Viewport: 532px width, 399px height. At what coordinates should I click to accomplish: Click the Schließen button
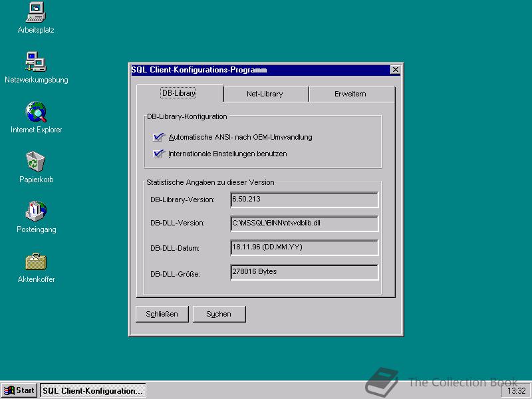162,314
